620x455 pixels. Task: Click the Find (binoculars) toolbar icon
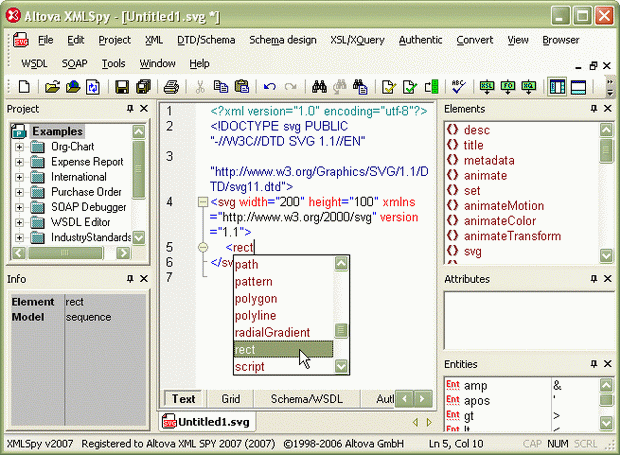coord(321,88)
